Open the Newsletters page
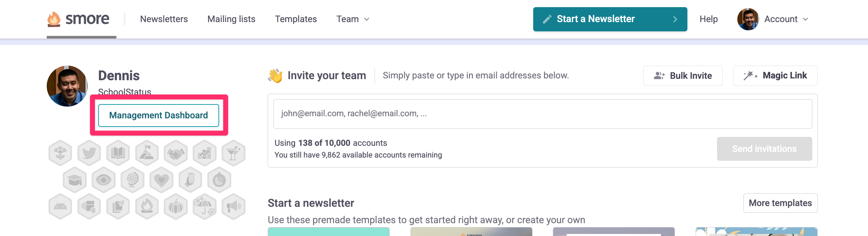Screen dimensions: 868x236 164,19
